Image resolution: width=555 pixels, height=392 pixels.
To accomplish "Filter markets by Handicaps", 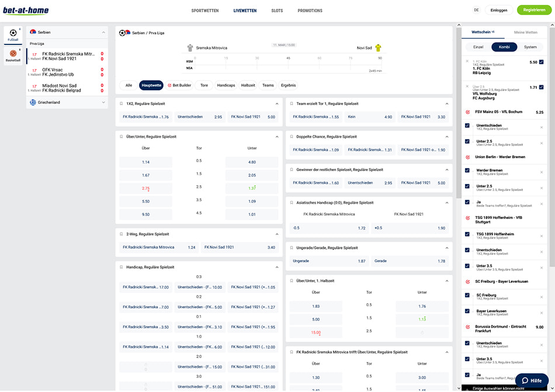I will tap(226, 85).
